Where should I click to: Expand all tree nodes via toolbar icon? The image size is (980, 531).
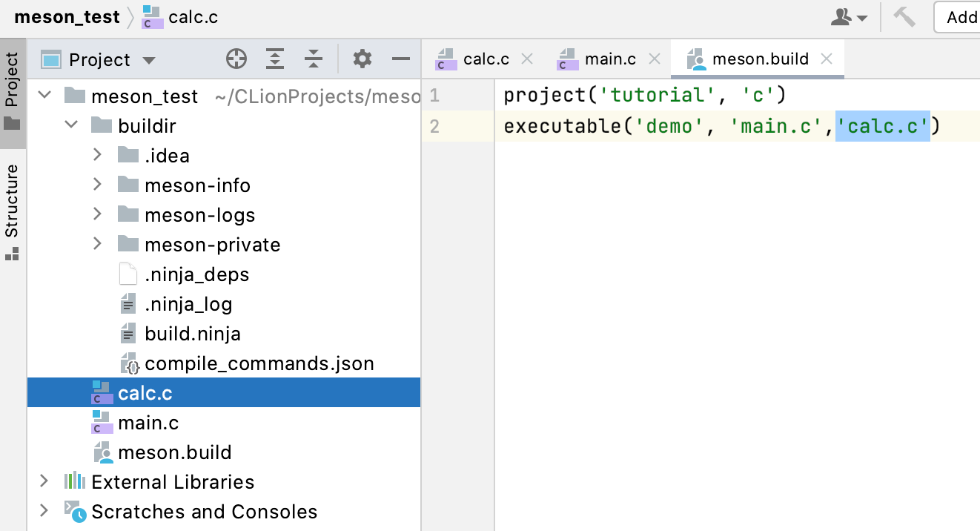click(x=274, y=59)
